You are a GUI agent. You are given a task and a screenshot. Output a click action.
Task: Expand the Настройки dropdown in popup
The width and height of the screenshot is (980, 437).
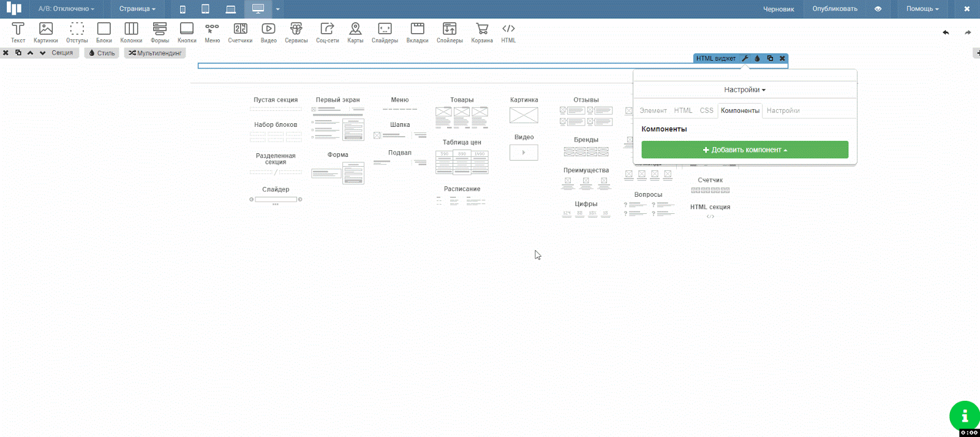point(745,89)
